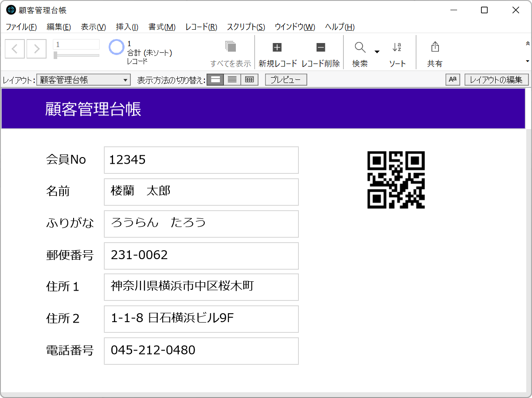532x398 pixels.
Task: Edit the layout with レイアウトの編集 button
Action: tap(497, 80)
